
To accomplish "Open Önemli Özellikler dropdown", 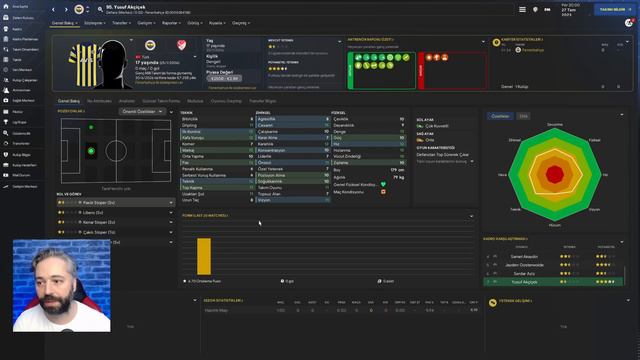I will [142, 111].
